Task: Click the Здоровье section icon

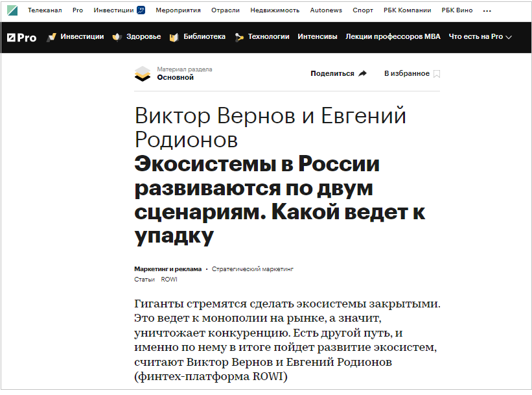Action: click(x=117, y=37)
